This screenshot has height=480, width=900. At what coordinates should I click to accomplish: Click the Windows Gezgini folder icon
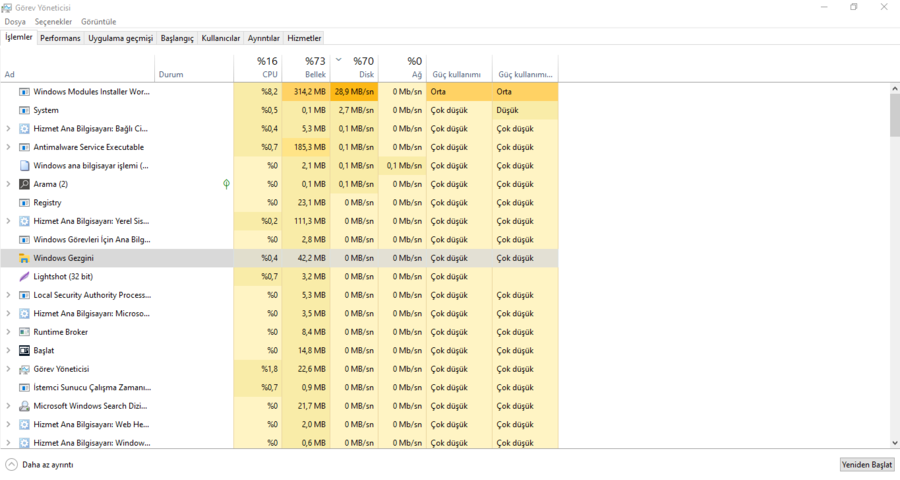[x=24, y=258]
